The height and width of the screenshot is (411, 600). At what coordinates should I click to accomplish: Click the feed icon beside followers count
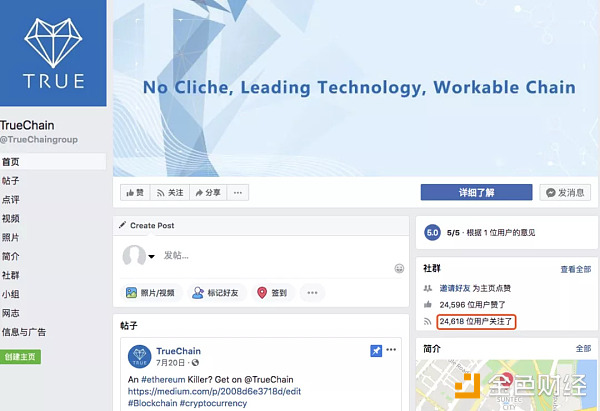click(428, 322)
